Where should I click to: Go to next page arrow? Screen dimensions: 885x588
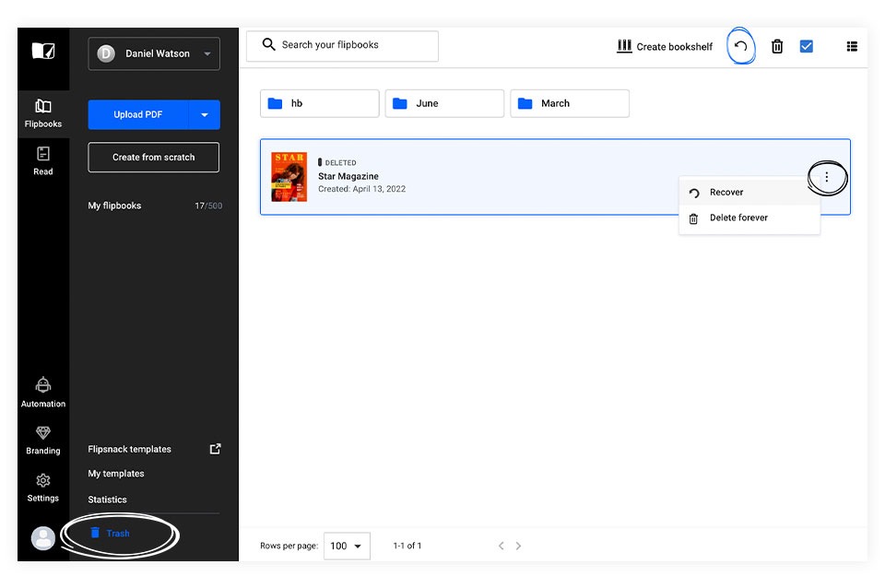click(x=518, y=546)
